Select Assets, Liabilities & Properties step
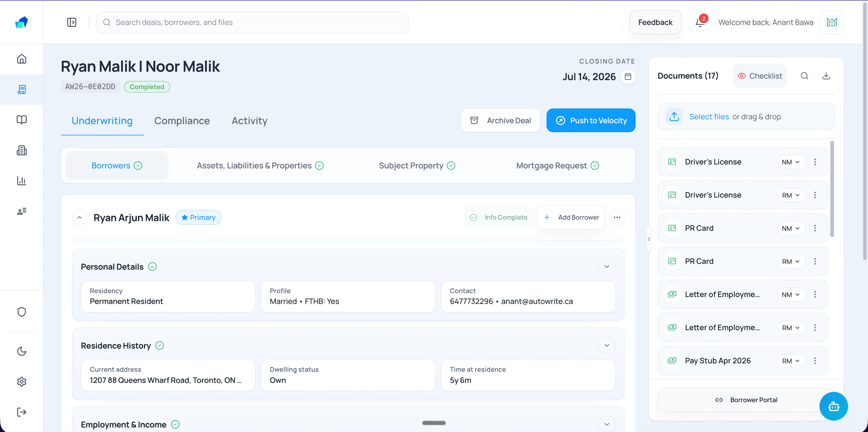The image size is (868, 432). (260, 166)
